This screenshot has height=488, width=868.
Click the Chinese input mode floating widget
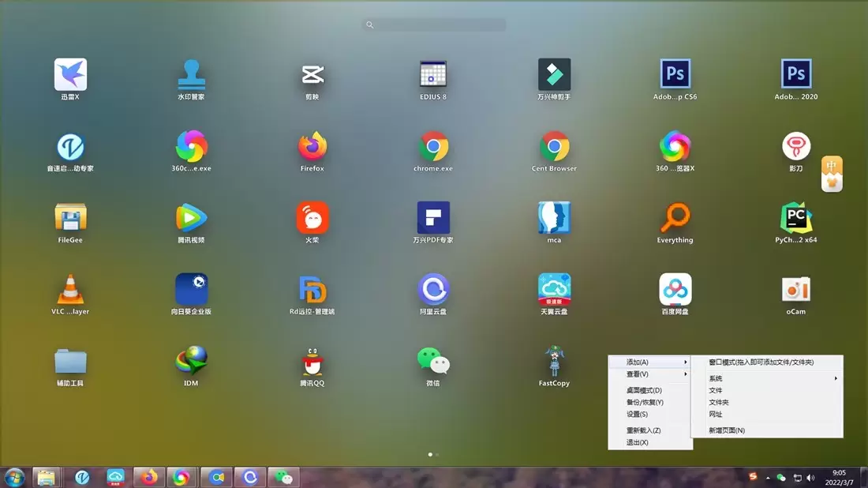pos(832,174)
